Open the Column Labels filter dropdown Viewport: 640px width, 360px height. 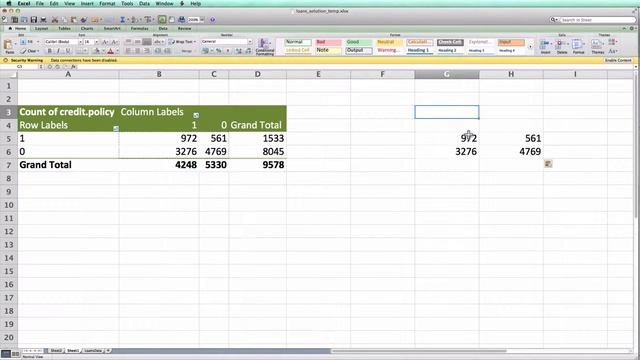(196, 115)
